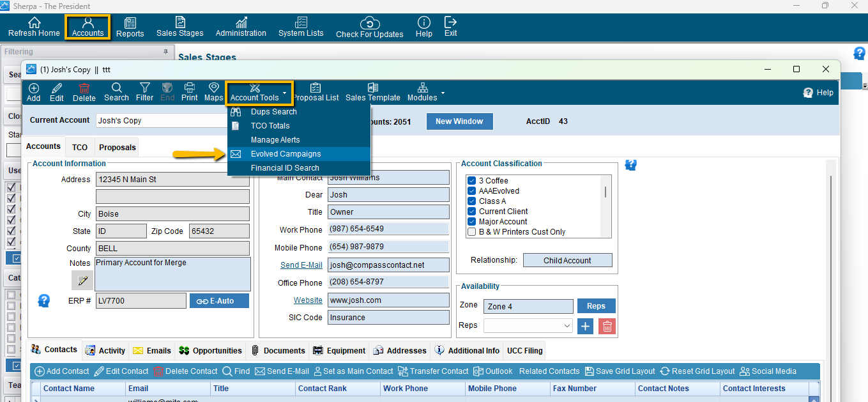Screen dimensions: 868x402
Task: Click the Exit icon
Action: click(x=450, y=22)
